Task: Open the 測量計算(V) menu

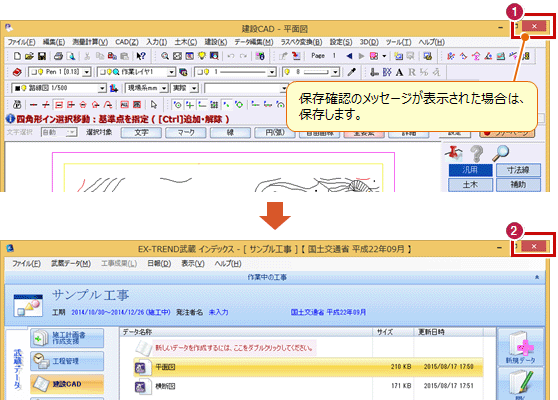Action: coord(90,42)
